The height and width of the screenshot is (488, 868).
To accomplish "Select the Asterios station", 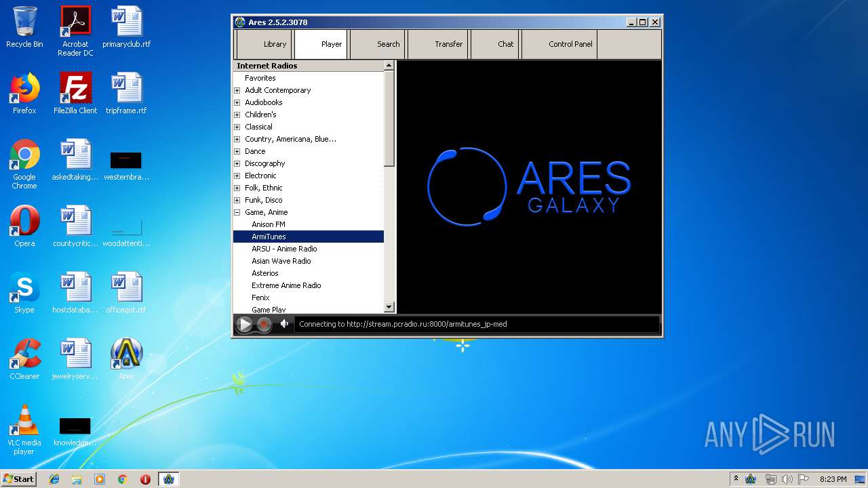I will (x=265, y=273).
